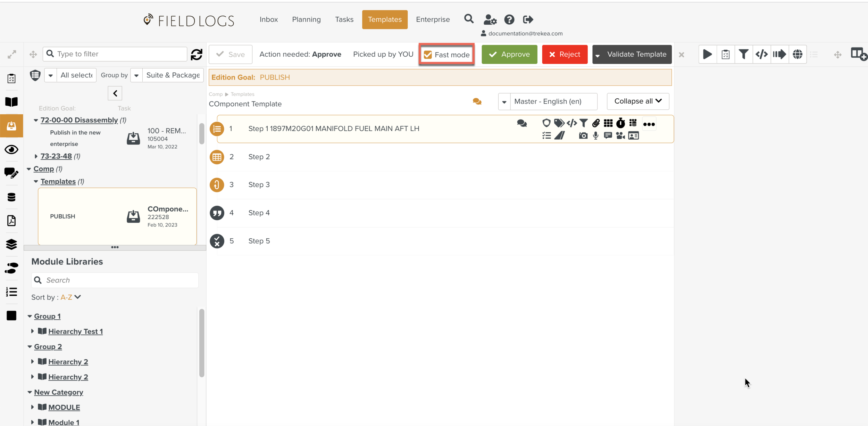Image resolution: width=868 pixels, height=426 pixels.
Task: Open the Collapse all dropdown
Action: click(638, 101)
